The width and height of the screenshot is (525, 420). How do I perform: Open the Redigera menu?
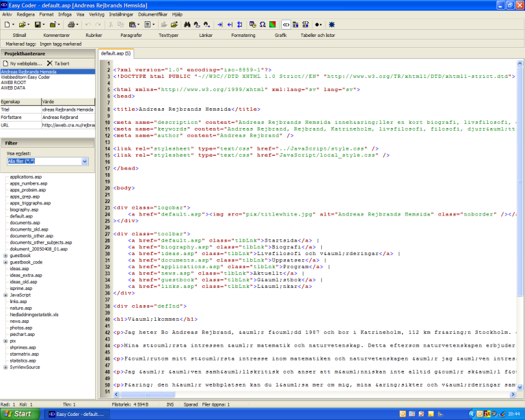[26, 14]
